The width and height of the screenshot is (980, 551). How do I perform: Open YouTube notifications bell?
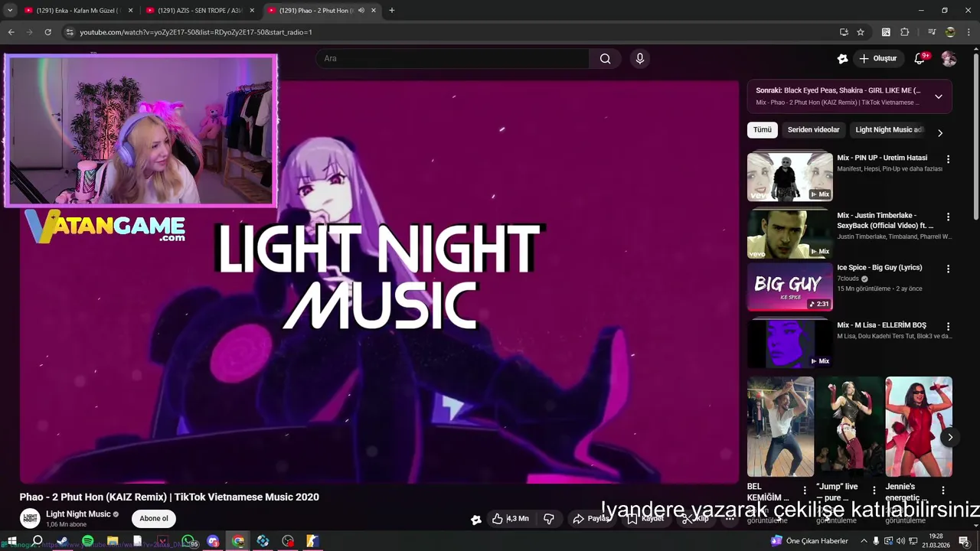[920, 58]
